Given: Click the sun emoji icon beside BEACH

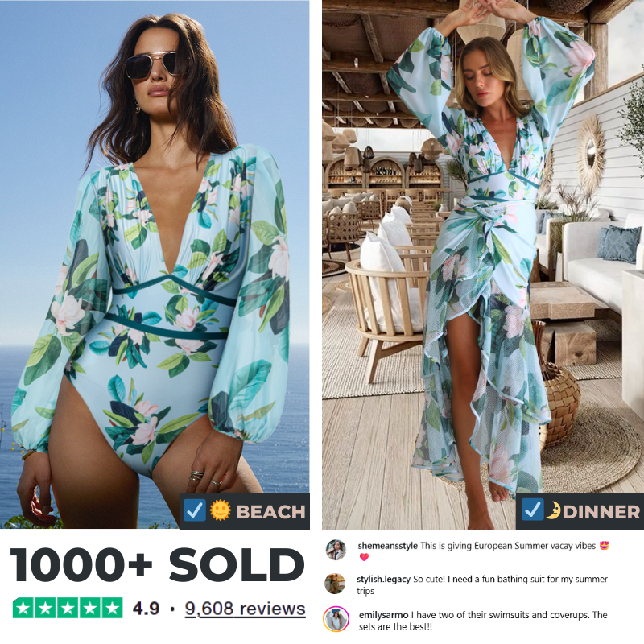Looking at the screenshot, I should click(x=221, y=510).
